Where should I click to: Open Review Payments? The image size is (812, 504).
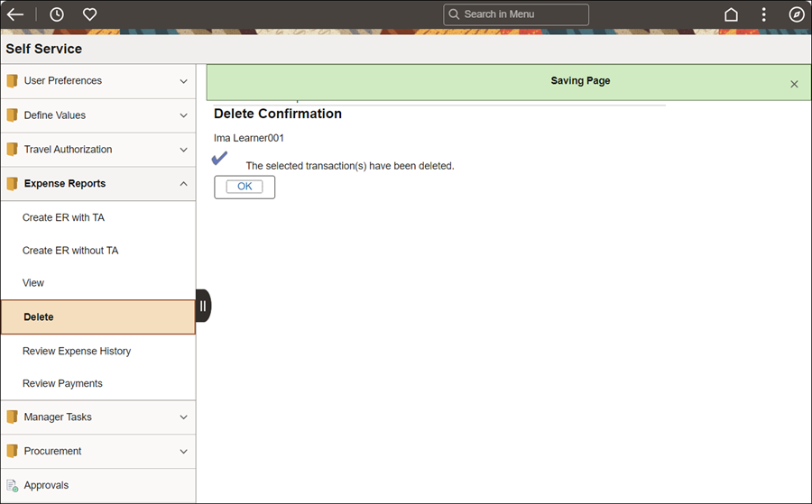(97, 383)
